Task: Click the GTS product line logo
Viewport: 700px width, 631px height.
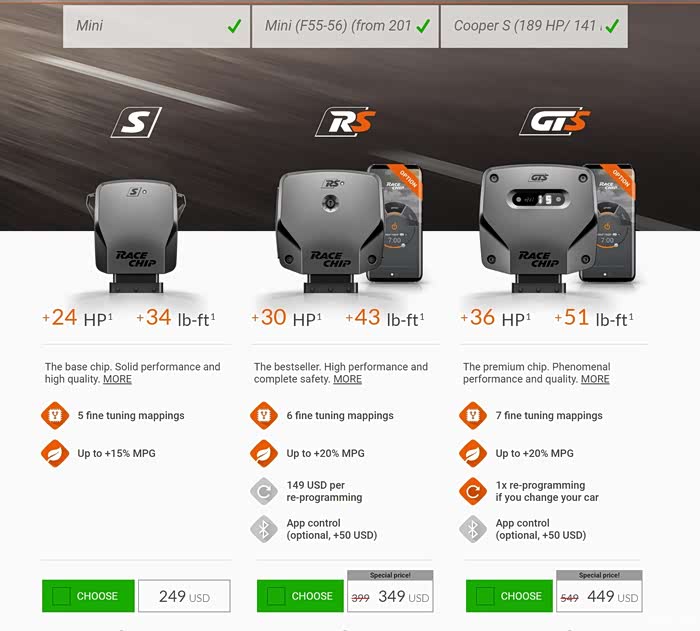Action: coord(554,121)
